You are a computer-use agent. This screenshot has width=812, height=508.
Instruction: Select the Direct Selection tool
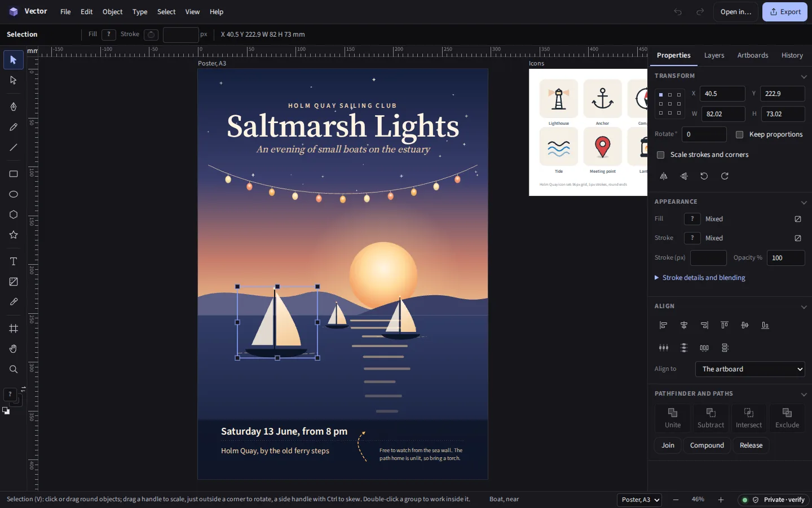[14, 80]
